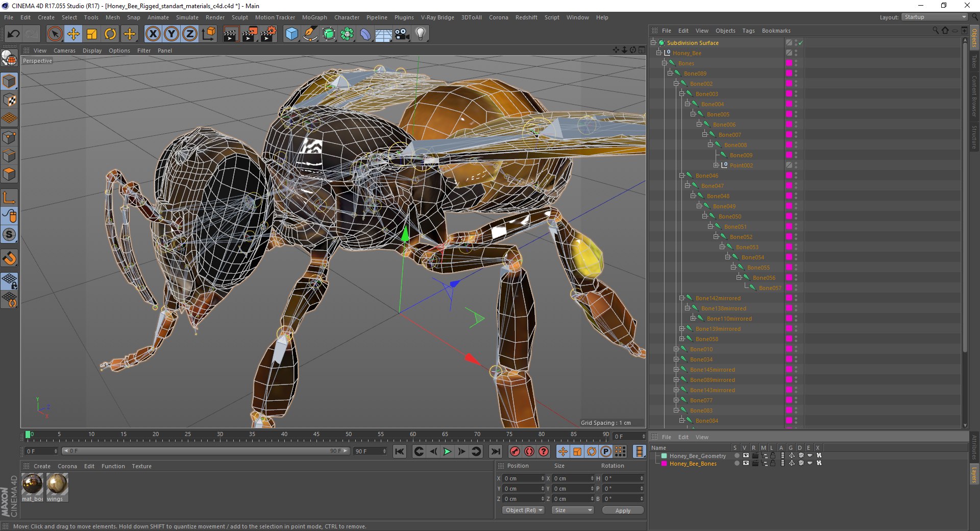980x531 pixels.
Task: Collapse the Honey_Bee hierarchy node
Action: coord(659,53)
